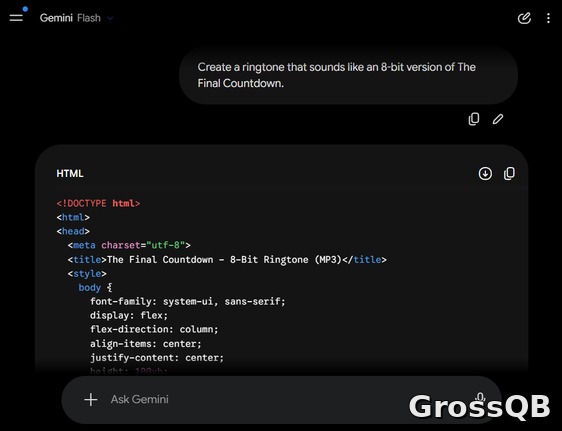Click the user prompt message bubble
562x431 pixels.
click(x=348, y=75)
